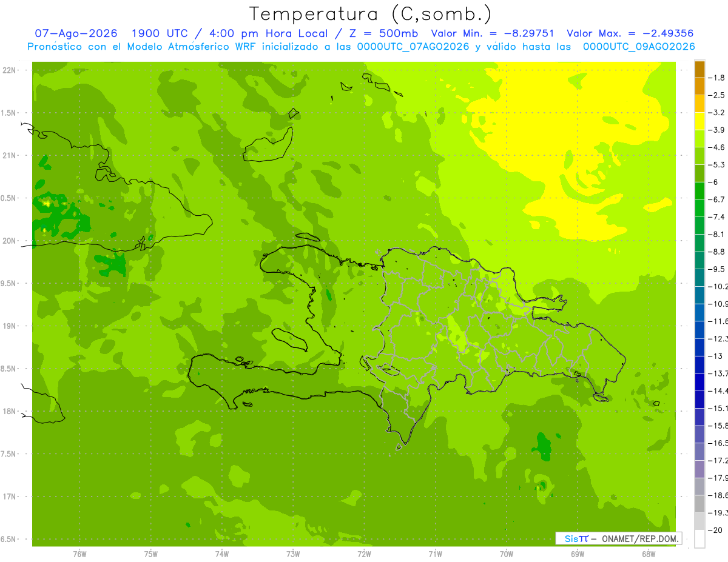
Task: Click the "-6.7" colorbar value
Action: [x=718, y=199]
